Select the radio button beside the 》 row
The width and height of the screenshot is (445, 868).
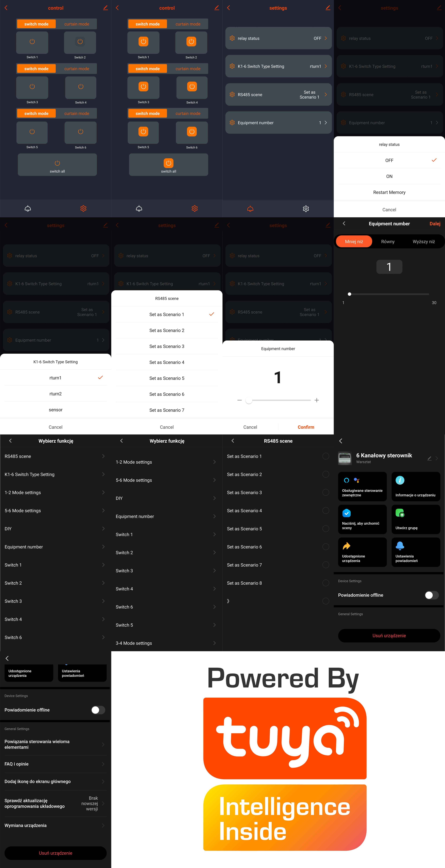click(326, 601)
